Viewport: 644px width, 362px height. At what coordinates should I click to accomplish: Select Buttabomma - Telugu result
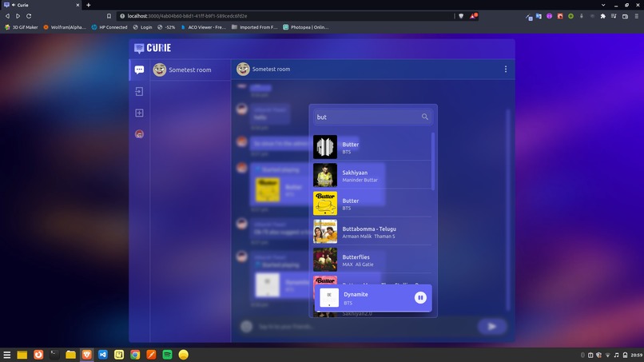pos(372,232)
